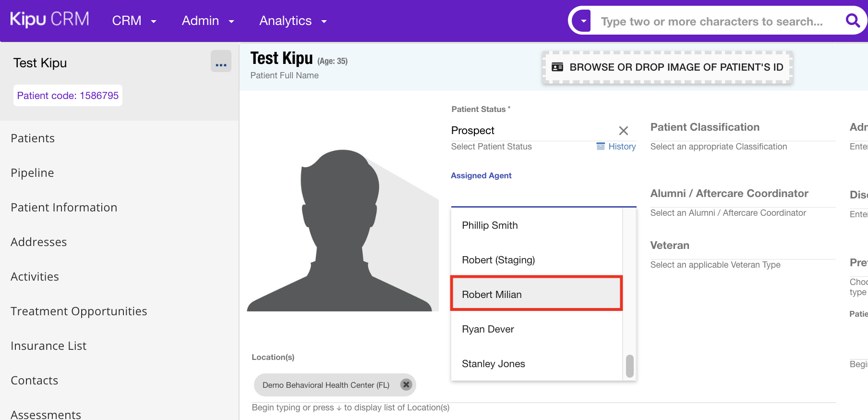Type in the global search field
Viewport: 868px width, 420px height.
pyautogui.click(x=711, y=22)
